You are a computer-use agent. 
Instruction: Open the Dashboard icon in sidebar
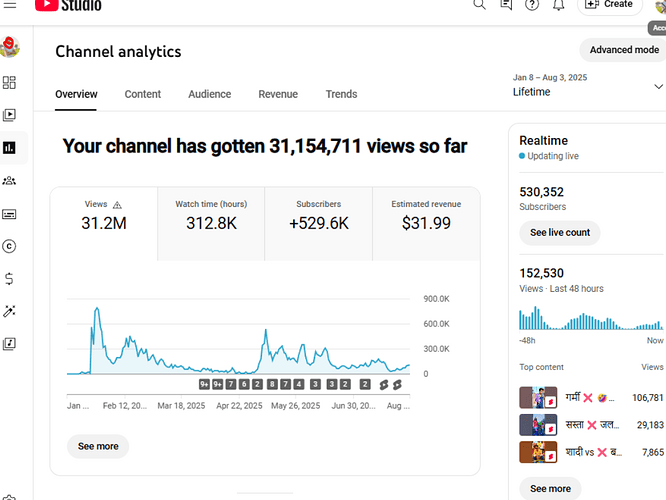click(9, 83)
